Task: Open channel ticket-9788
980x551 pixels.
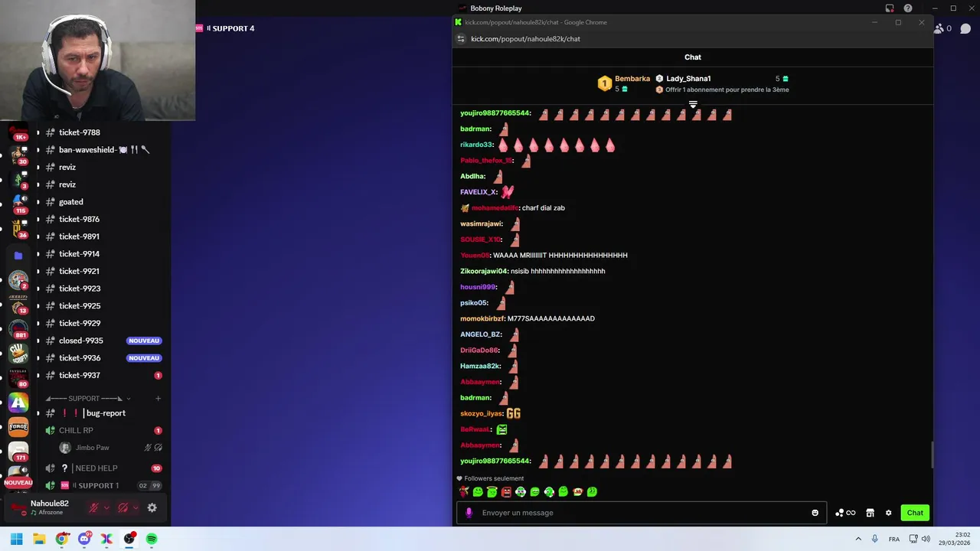Action: pos(103,132)
